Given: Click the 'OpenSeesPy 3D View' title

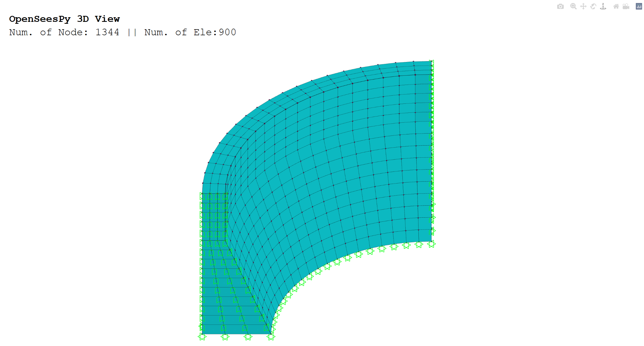Looking at the screenshot, I should click(x=64, y=19).
